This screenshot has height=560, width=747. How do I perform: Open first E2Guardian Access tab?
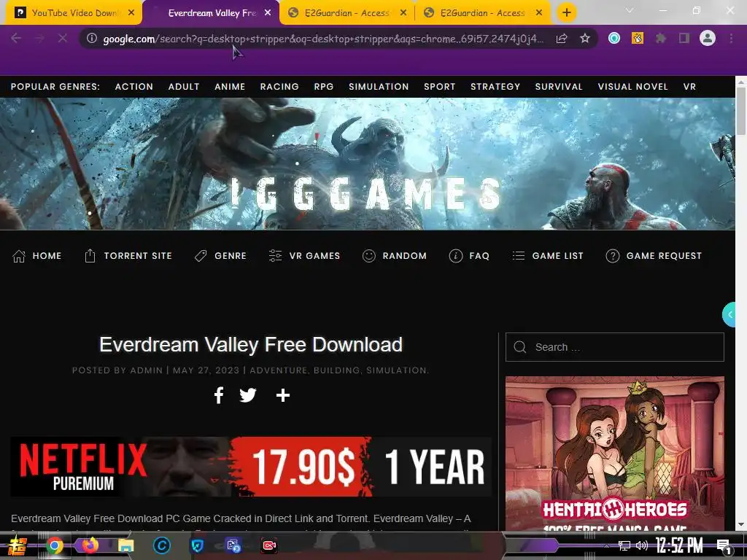click(x=347, y=13)
